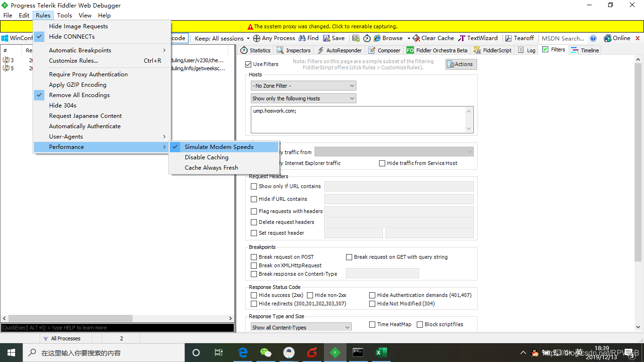Click the QuickExec command input box
644x362 pixels.
[117, 328]
